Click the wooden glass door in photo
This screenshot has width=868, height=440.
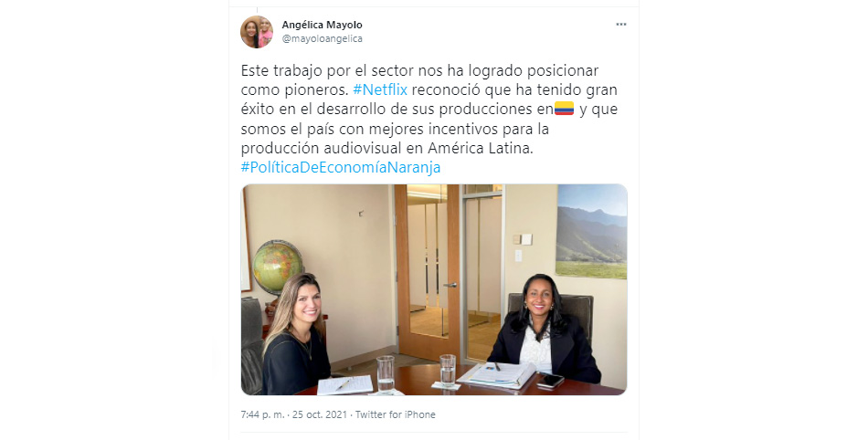[428, 273]
